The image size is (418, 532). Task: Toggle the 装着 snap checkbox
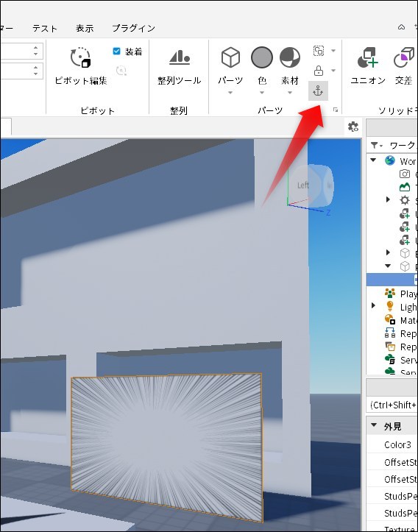(x=117, y=52)
